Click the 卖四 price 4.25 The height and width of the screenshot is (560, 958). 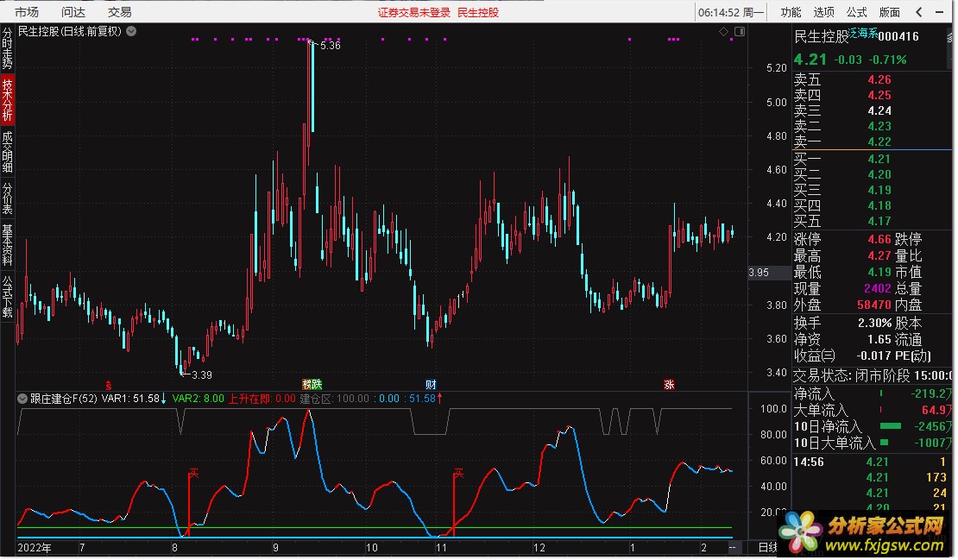click(x=879, y=95)
